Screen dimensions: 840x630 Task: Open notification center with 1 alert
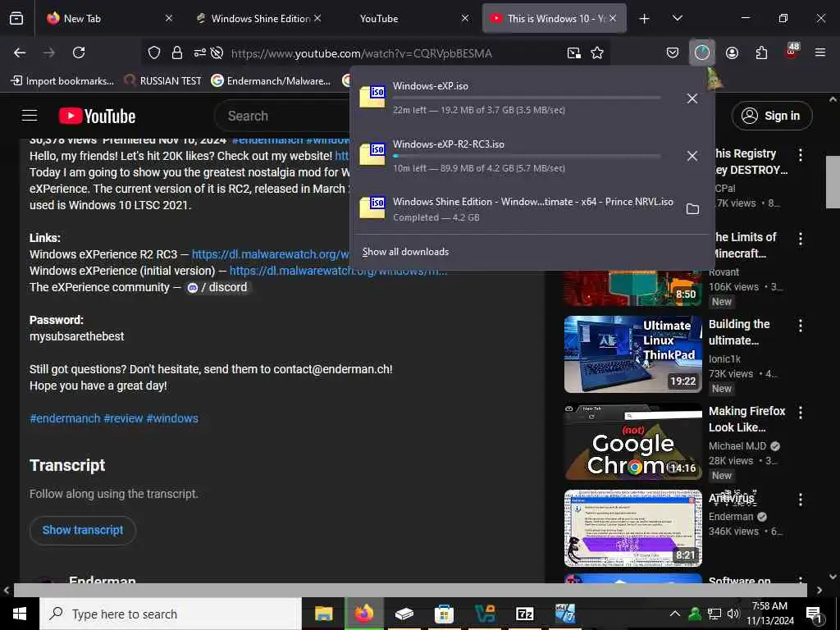814,614
